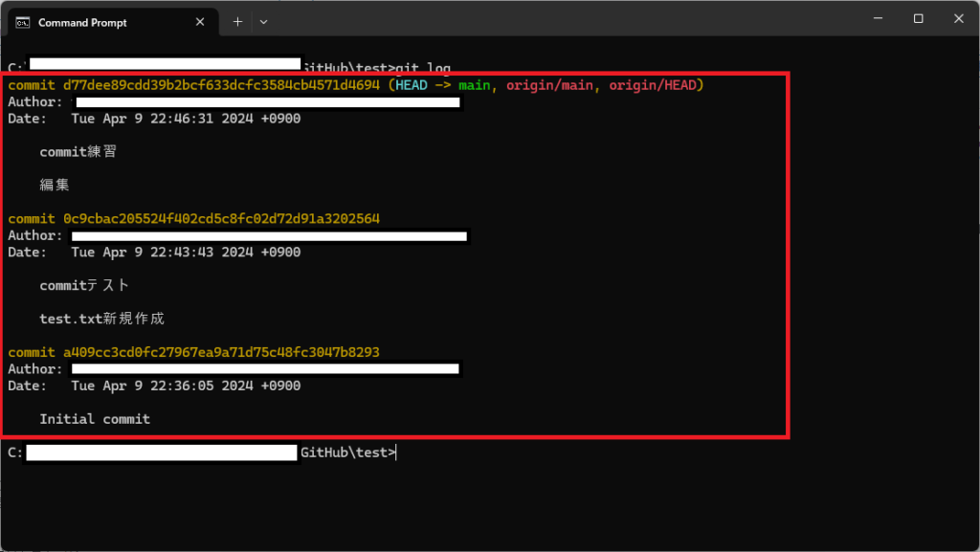Click commit hash starting with d77dee89

click(x=221, y=85)
